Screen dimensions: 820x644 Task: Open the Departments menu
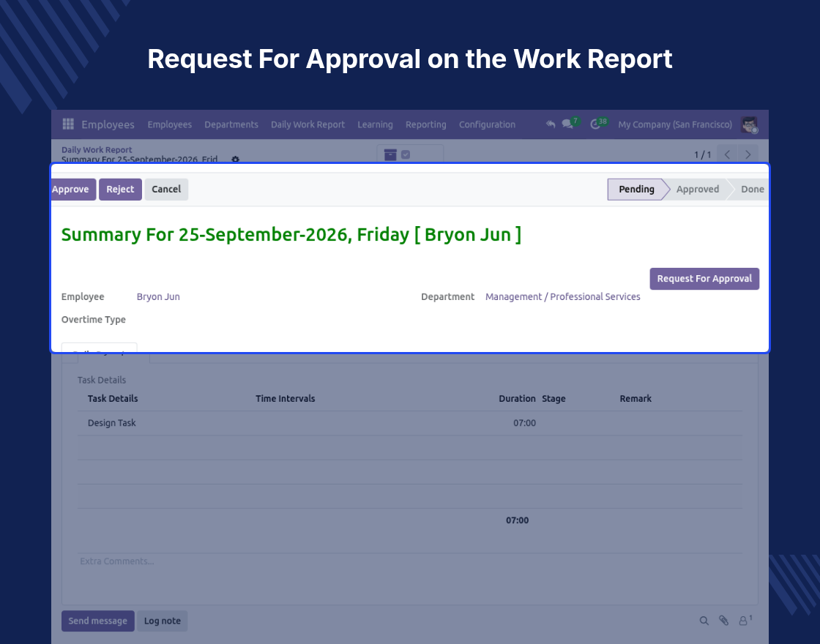tap(231, 124)
